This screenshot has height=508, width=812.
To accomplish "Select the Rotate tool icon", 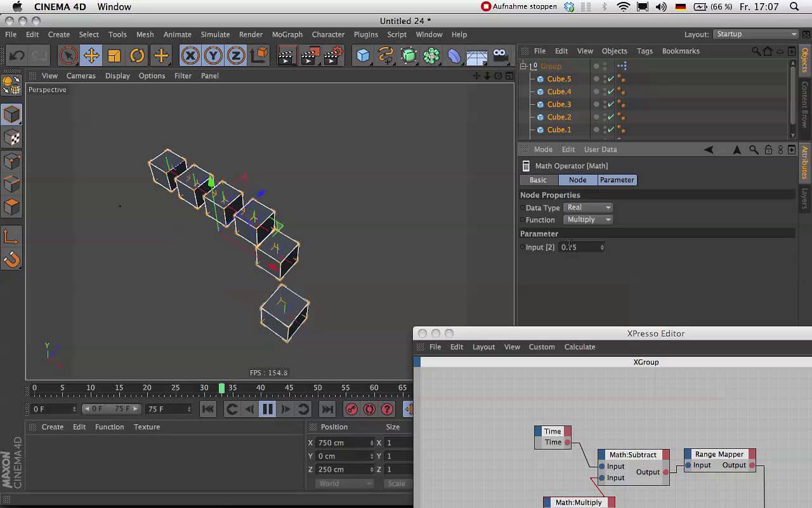I will point(137,56).
